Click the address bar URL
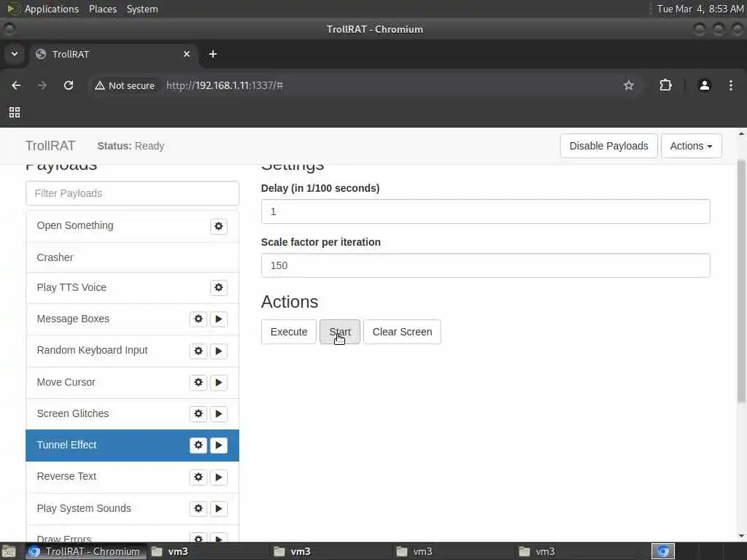Viewport: 747px width, 560px height. point(225,86)
